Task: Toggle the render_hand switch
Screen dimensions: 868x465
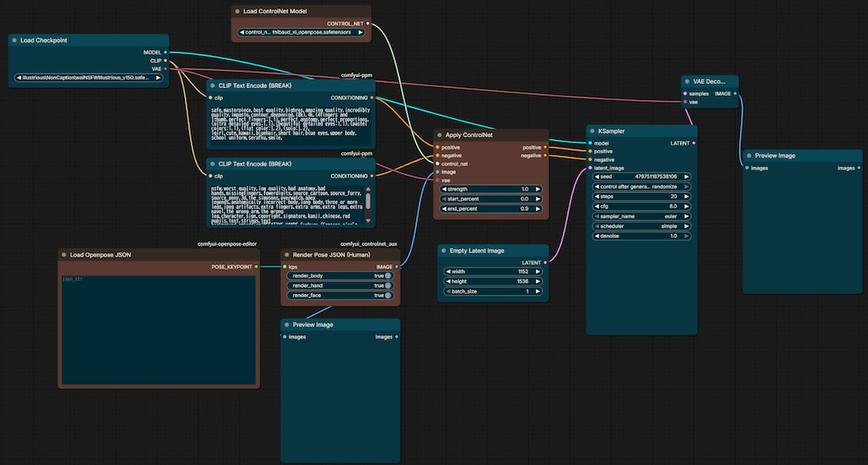Action: (x=388, y=285)
